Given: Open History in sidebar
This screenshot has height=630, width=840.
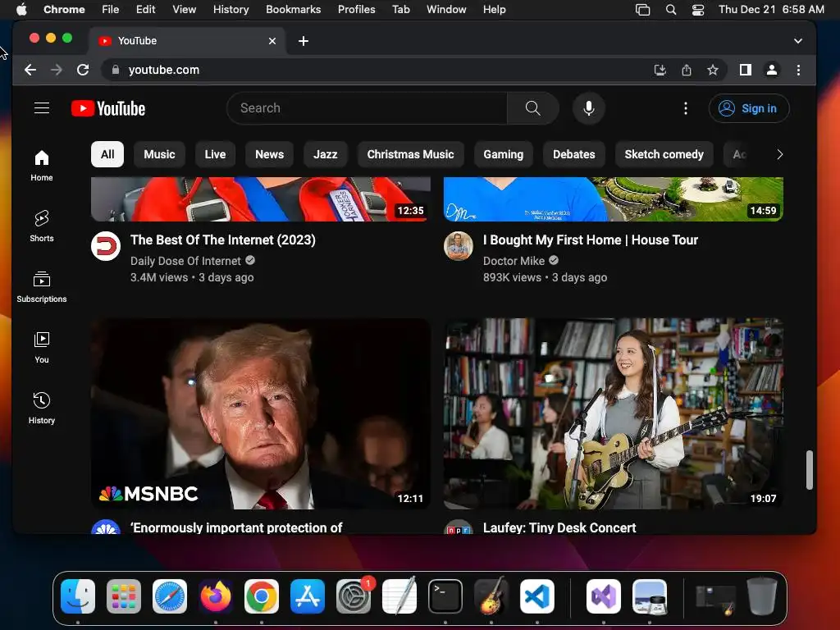Looking at the screenshot, I should tap(42, 409).
